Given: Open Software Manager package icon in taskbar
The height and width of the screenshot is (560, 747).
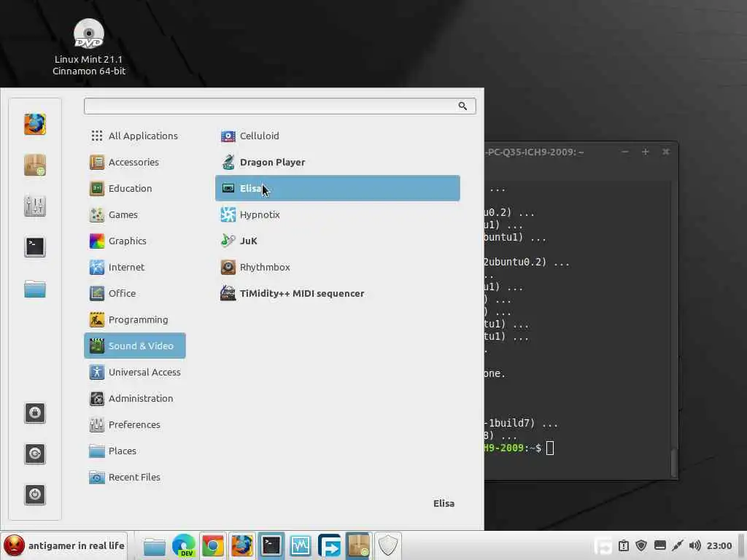Looking at the screenshot, I should (x=359, y=545).
